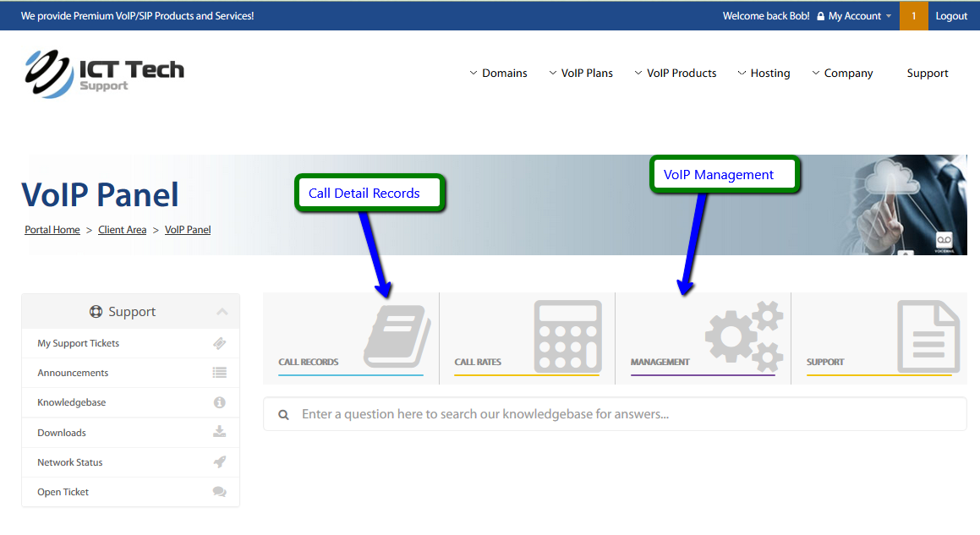
Task: Click the VoIP Panel page heading
Action: (x=100, y=194)
